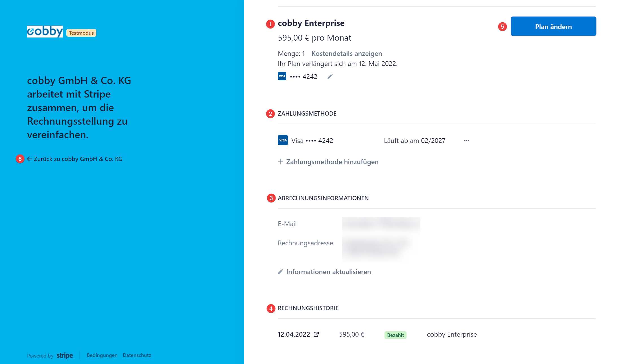Click the Plan ändern button
This screenshot has width=627, height=364.
tap(553, 26)
